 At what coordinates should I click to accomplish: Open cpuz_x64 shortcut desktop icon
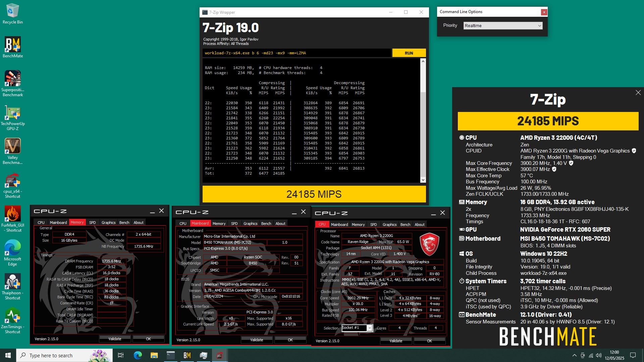point(13,185)
